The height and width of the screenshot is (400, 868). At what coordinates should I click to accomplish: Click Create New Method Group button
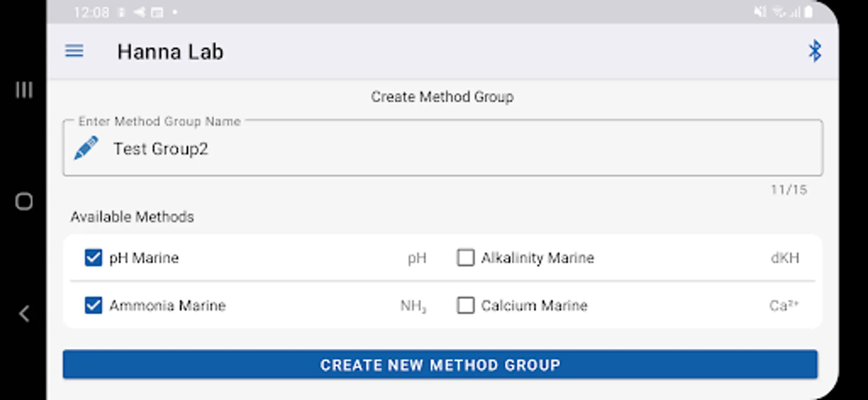coord(440,365)
